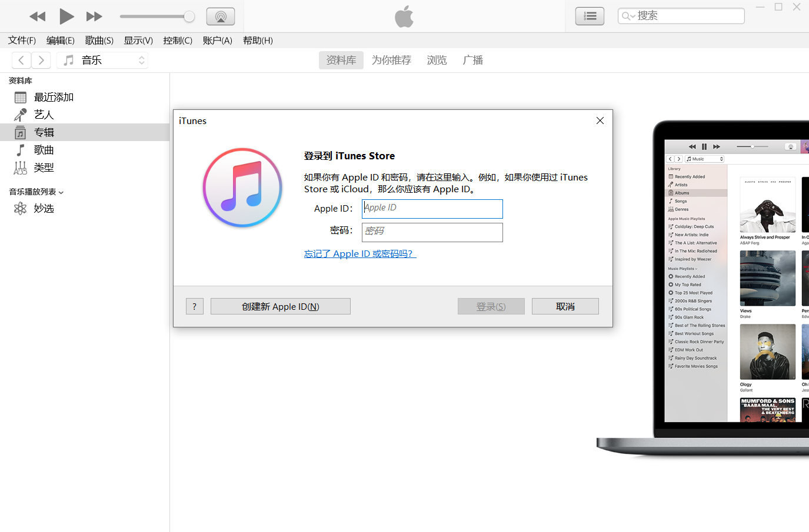Click 创建新 Apple ID(N) button
The image size is (809, 532).
coord(281,306)
